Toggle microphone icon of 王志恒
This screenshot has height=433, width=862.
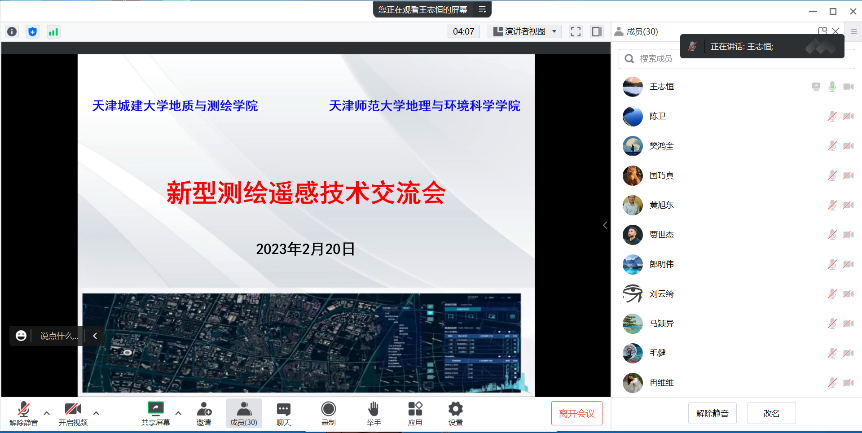tap(832, 86)
